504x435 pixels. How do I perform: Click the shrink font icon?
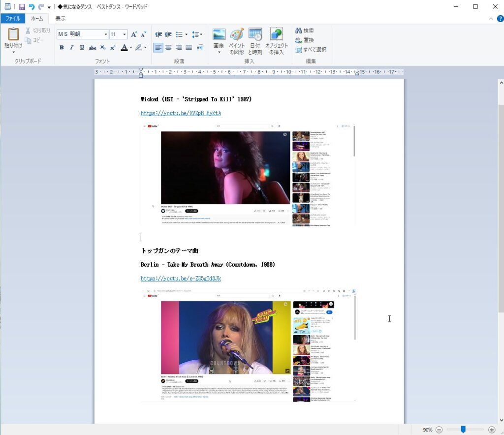[x=143, y=34]
